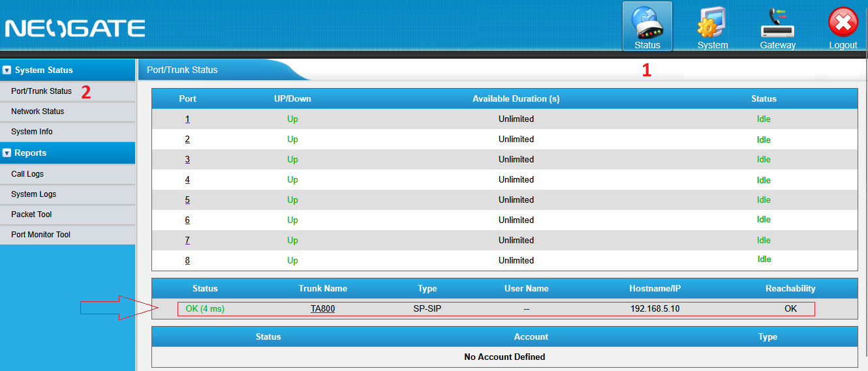Open port 1 link
This screenshot has height=371, width=868.
(187, 119)
